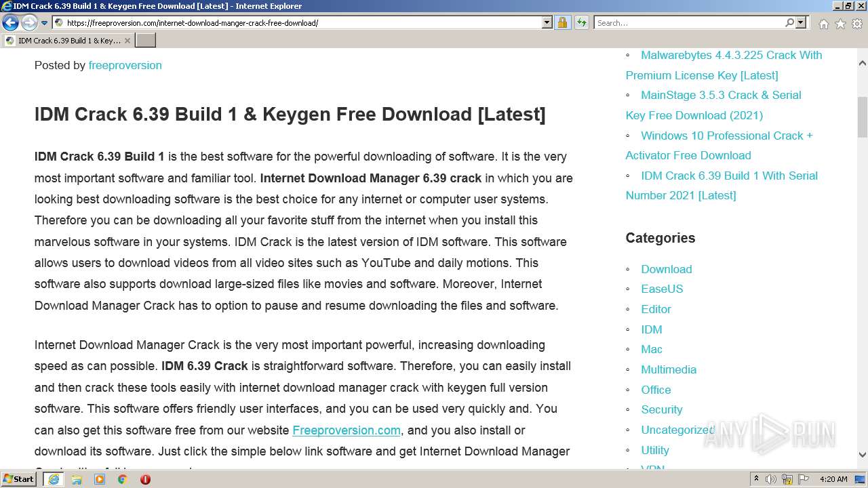Open the EaseUS category
Viewport: 868px width, 488px height.
coord(662,289)
